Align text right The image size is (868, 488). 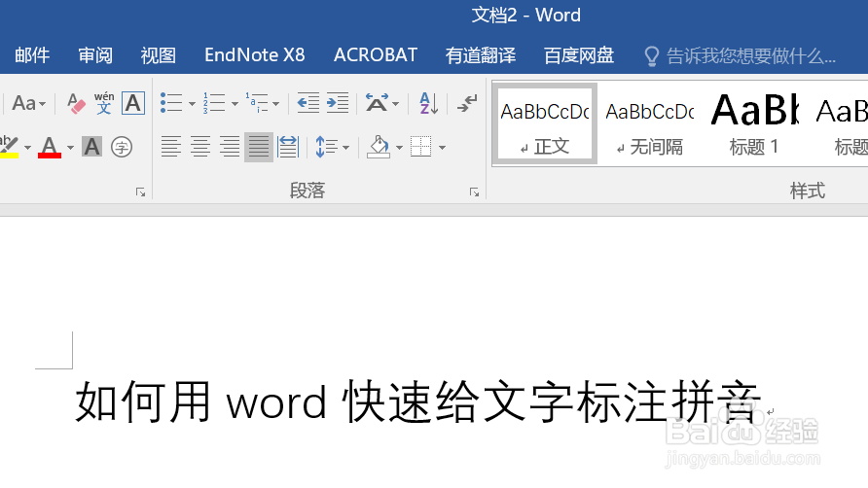pos(230,147)
